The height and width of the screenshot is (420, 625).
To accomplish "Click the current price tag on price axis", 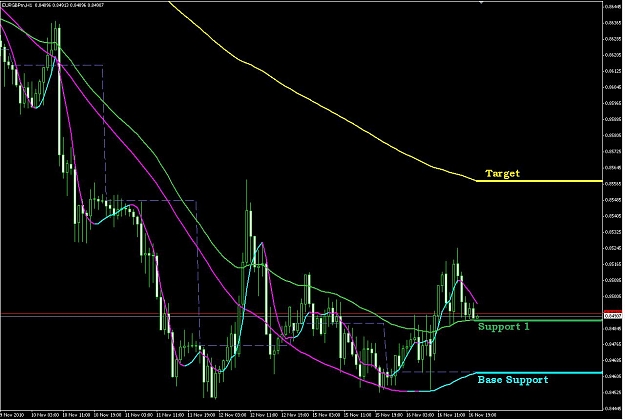I will pos(613,316).
